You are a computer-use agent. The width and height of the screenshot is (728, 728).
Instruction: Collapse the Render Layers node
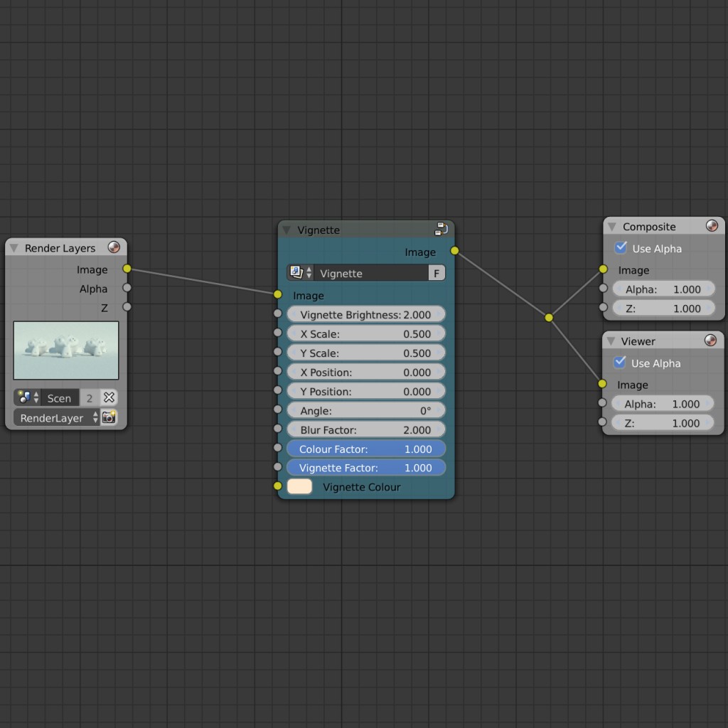pyautogui.click(x=14, y=247)
